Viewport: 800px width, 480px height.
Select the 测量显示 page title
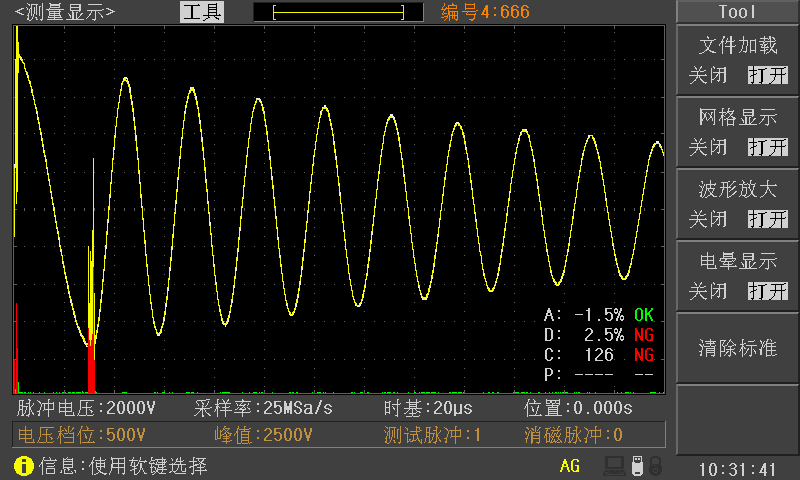coord(65,12)
